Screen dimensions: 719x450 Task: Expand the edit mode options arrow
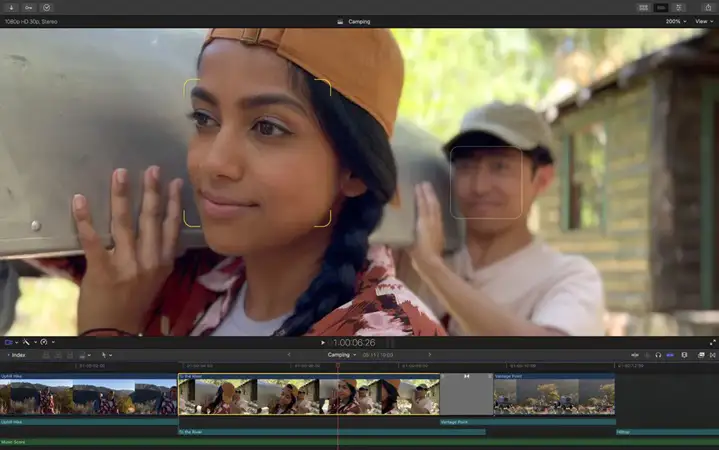pos(89,355)
